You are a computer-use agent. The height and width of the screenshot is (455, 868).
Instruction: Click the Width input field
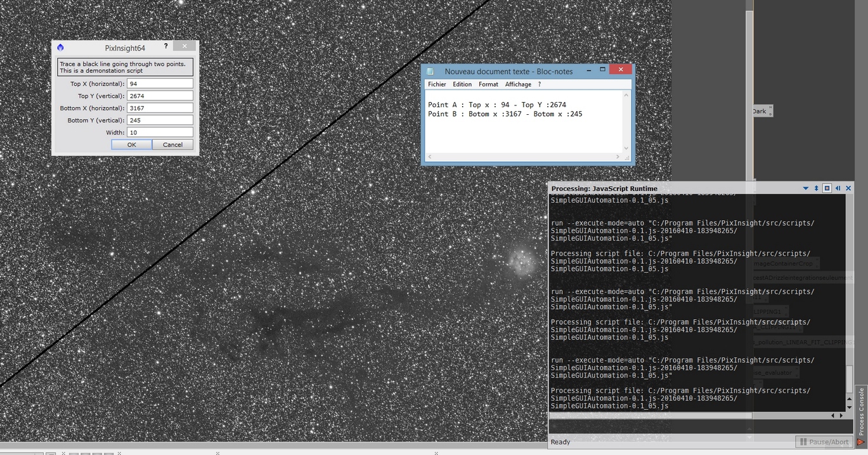click(x=160, y=132)
